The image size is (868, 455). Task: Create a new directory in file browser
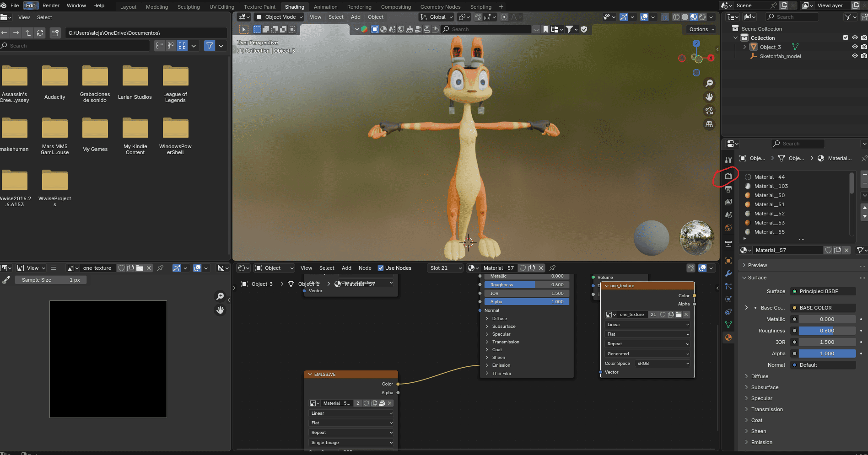pyautogui.click(x=55, y=33)
